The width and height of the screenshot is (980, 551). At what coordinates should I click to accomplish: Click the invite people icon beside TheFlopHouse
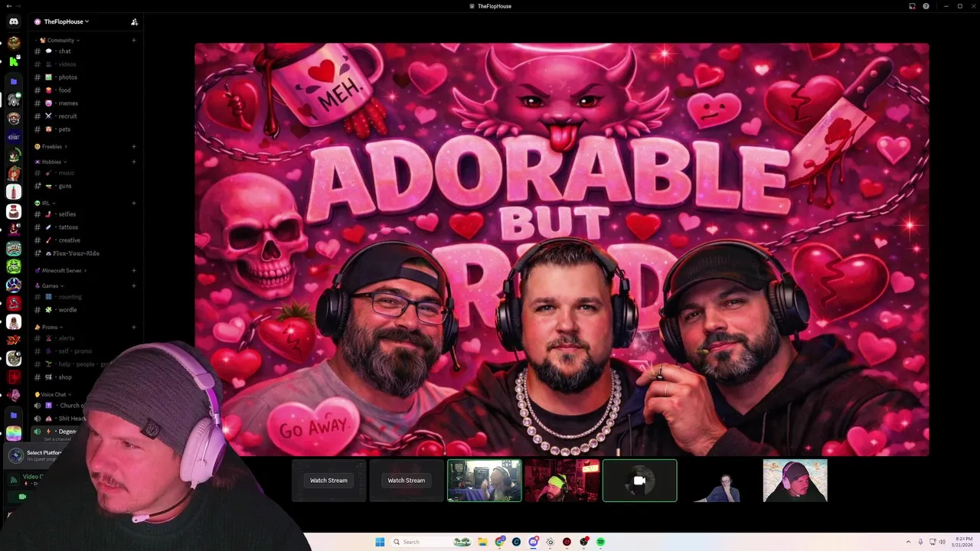[134, 21]
